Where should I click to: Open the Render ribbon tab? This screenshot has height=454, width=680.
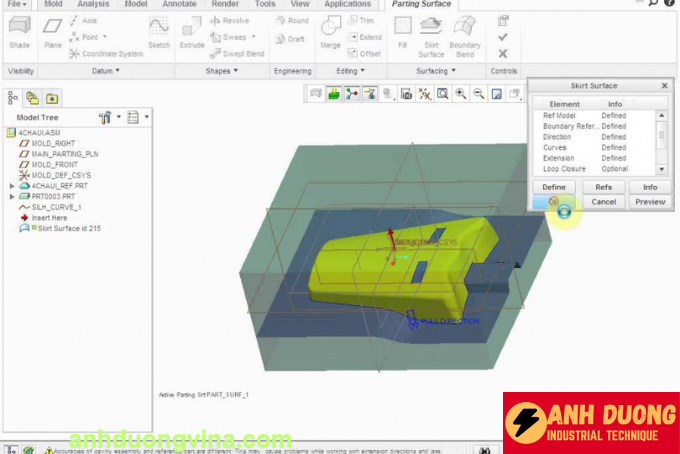coord(223,4)
